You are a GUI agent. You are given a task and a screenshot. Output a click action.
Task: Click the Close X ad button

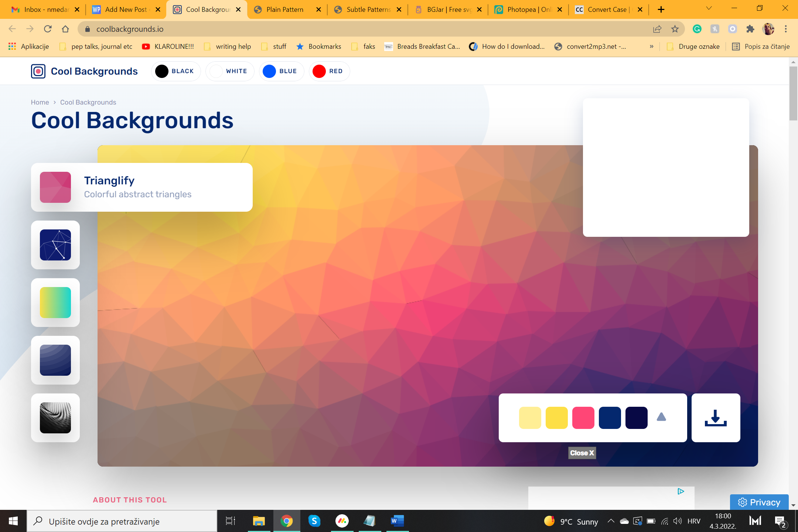click(582, 453)
